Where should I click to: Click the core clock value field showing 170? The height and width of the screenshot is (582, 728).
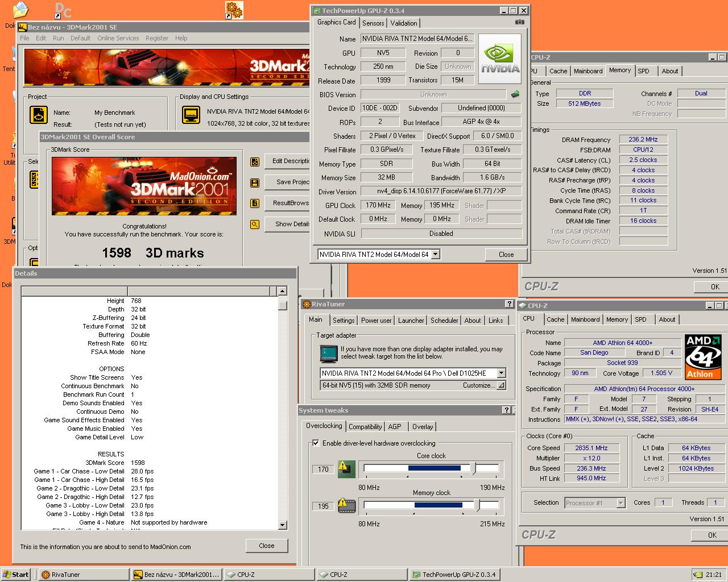click(323, 469)
